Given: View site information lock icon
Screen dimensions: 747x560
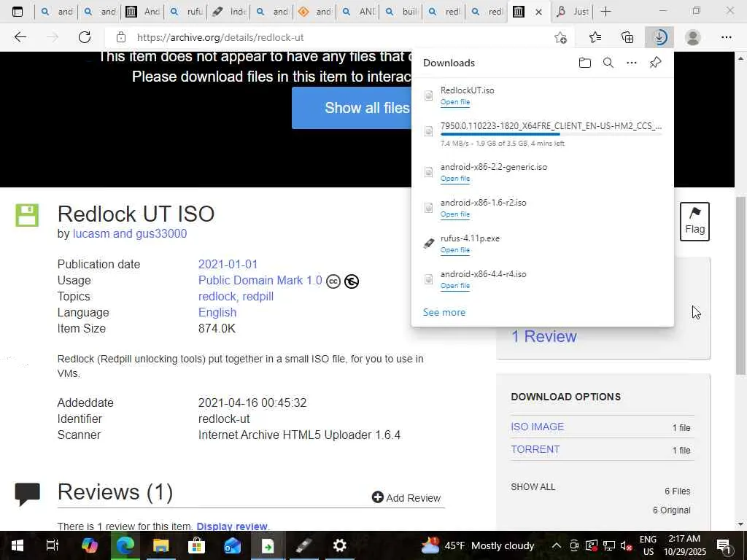Looking at the screenshot, I should (x=121, y=37).
